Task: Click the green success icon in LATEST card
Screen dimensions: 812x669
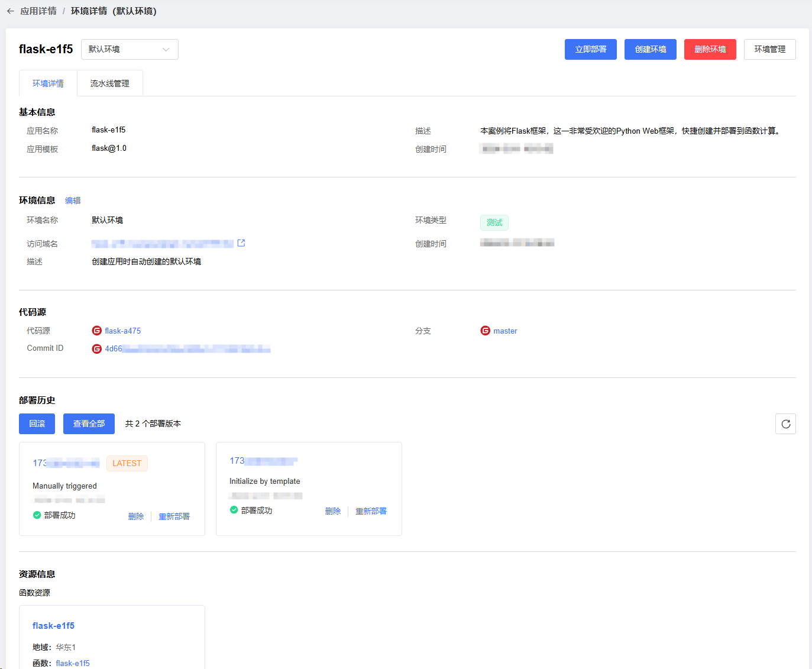Action: (x=37, y=515)
